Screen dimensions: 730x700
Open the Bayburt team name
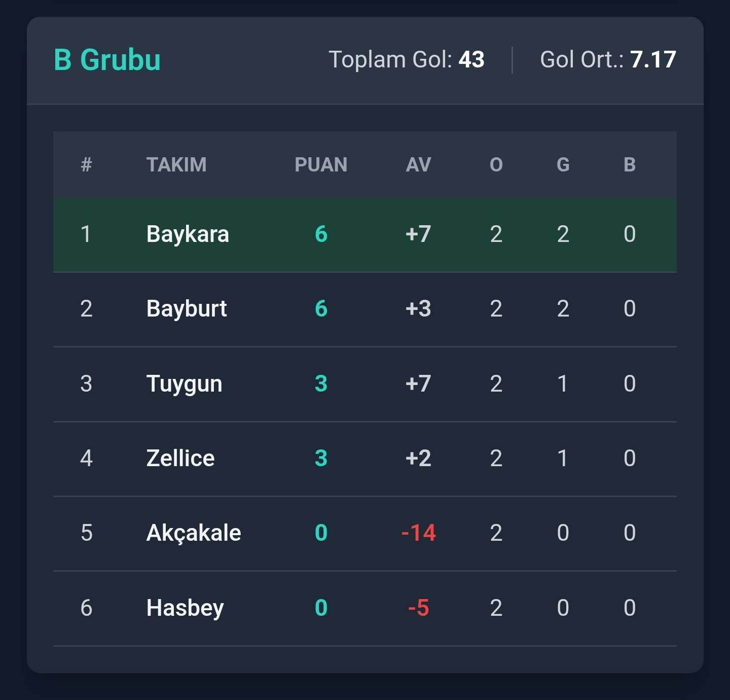click(187, 309)
